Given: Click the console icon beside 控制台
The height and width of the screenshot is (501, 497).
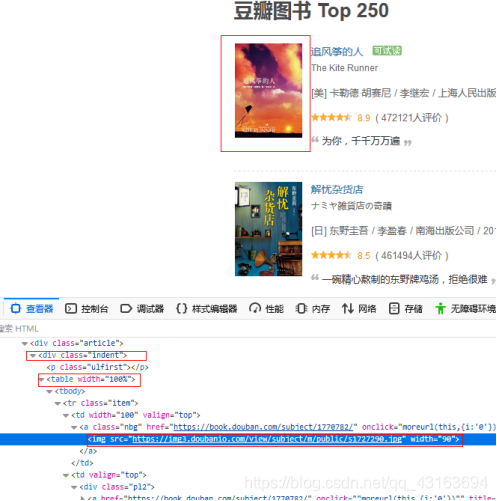Looking at the screenshot, I should click(71, 308).
